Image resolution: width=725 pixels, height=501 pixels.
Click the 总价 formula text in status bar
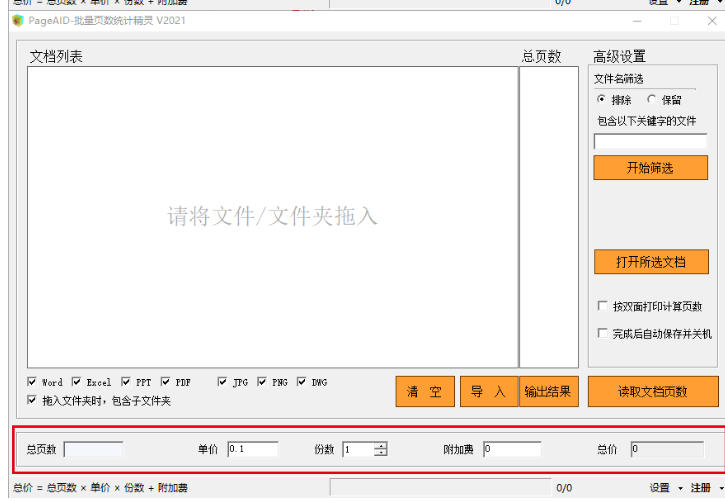click(x=100, y=488)
